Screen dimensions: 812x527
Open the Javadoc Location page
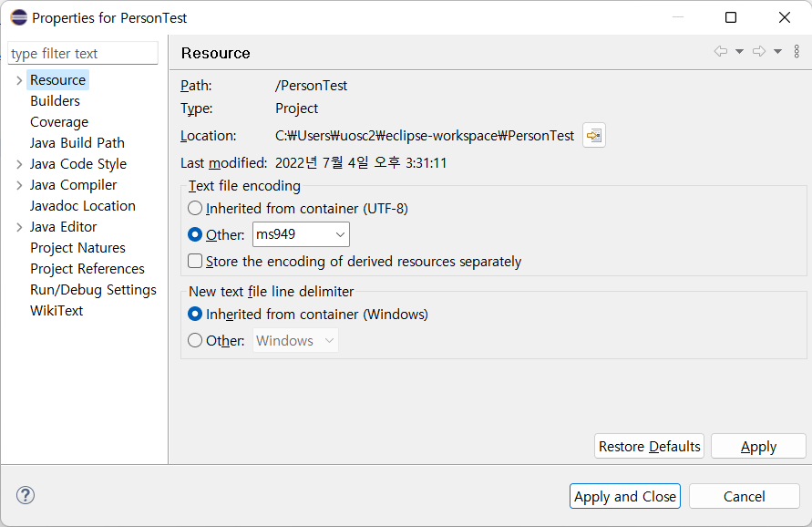click(83, 206)
